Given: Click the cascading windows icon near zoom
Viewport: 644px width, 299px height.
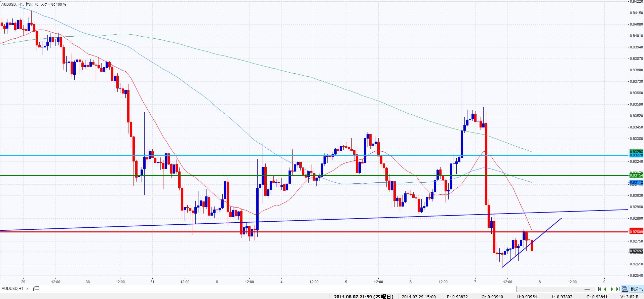Looking at the screenshot, I should point(624,289).
